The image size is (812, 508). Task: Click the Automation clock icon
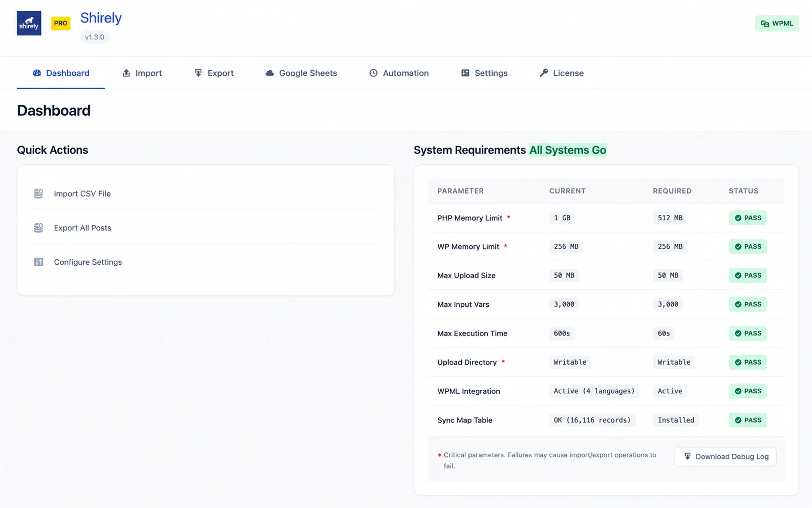(373, 73)
